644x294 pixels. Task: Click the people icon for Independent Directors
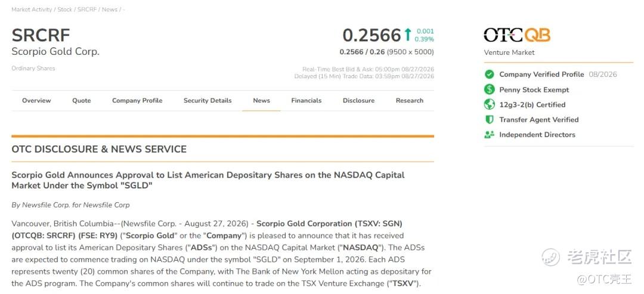489,135
